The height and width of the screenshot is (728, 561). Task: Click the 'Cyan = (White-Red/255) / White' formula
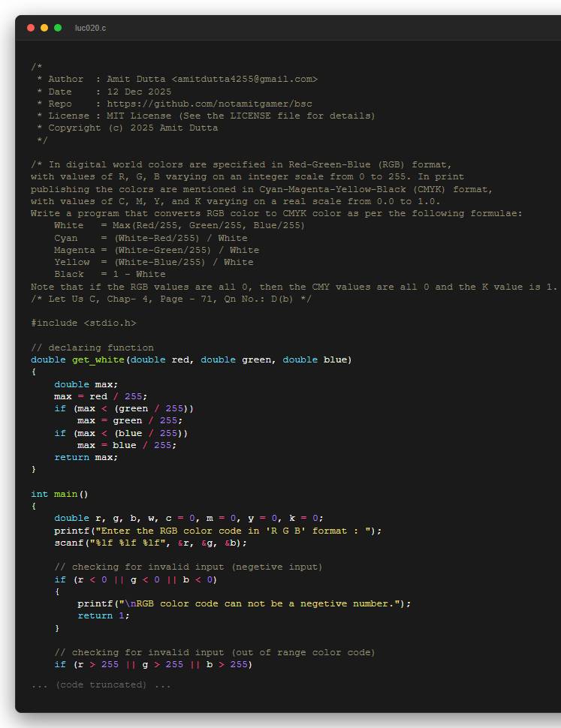pyautogui.click(x=150, y=238)
